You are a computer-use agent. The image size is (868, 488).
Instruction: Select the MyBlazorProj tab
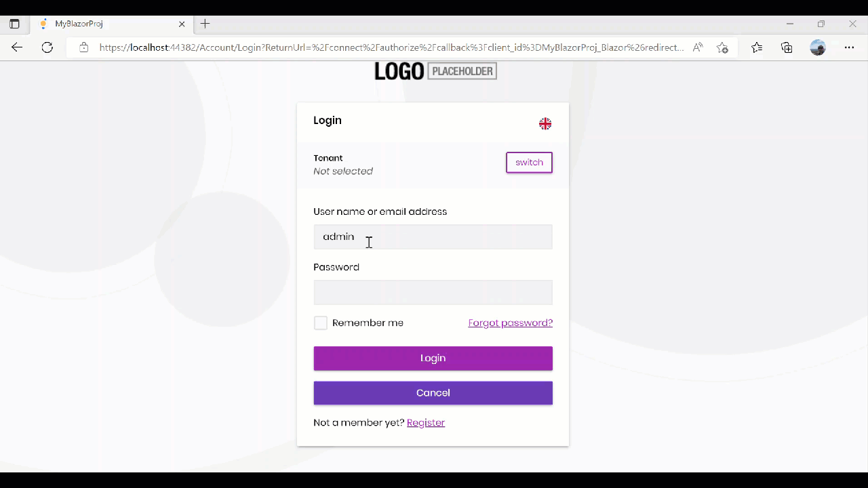[102, 24]
